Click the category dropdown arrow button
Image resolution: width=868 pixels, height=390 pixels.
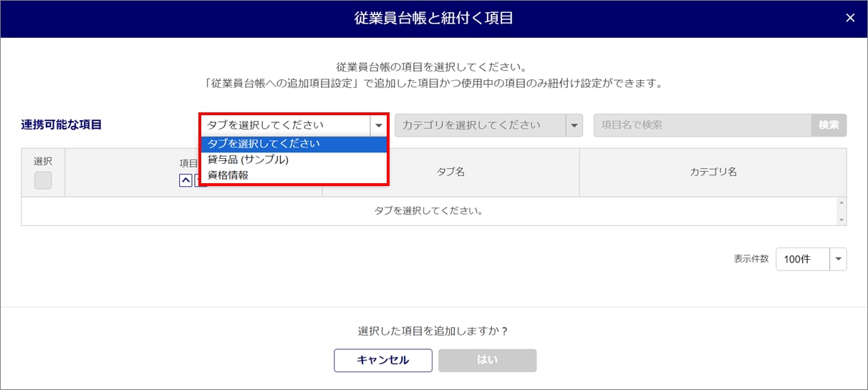click(574, 125)
